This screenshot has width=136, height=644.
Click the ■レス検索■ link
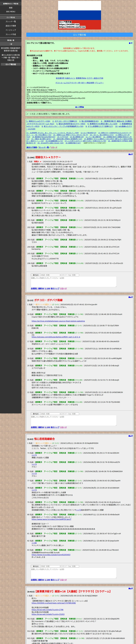tap(79, 107)
